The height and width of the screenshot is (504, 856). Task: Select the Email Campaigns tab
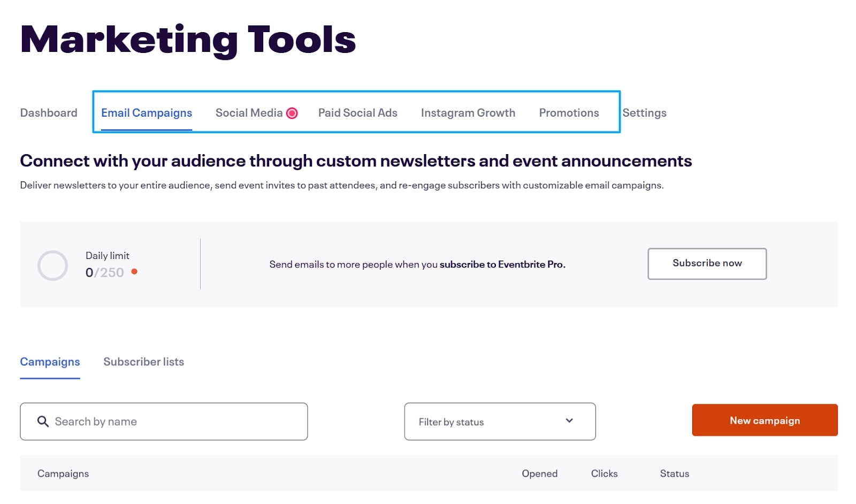pos(147,113)
